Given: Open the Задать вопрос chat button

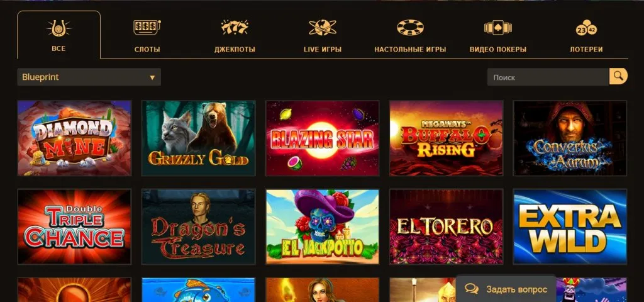Looking at the screenshot, I should 506,289.
